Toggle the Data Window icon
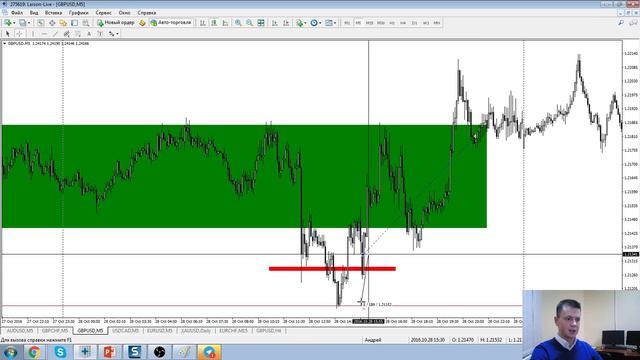640x360 pixels. [x=52, y=23]
